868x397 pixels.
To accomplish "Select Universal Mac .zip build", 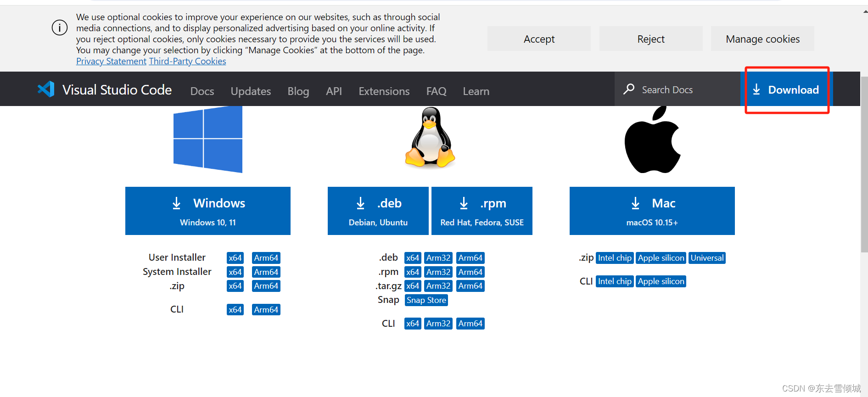I will [707, 258].
